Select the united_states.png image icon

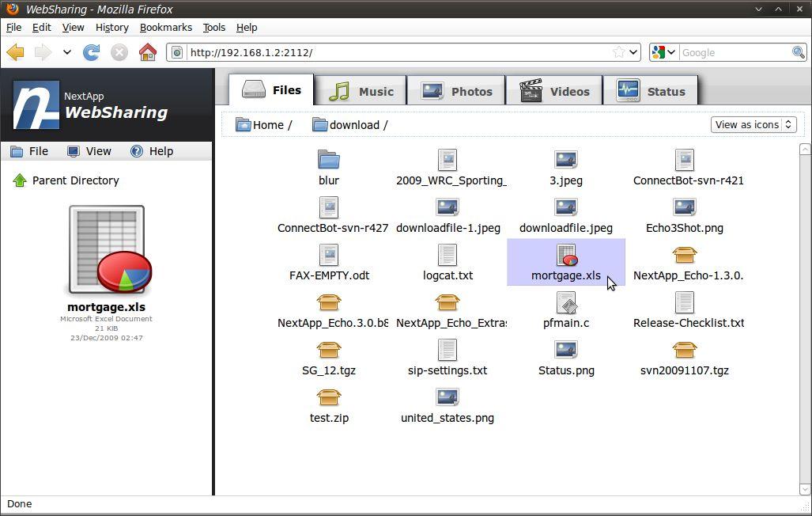pos(448,398)
